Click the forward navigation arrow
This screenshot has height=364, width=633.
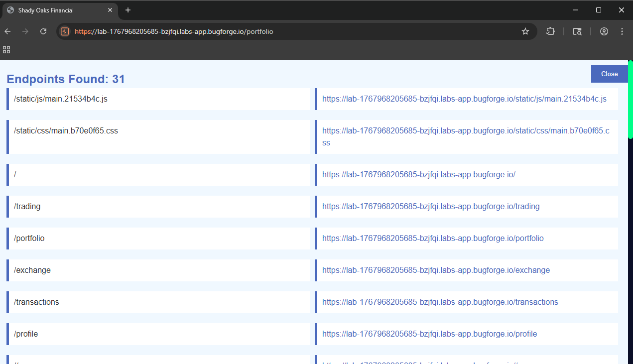(25, 31)
